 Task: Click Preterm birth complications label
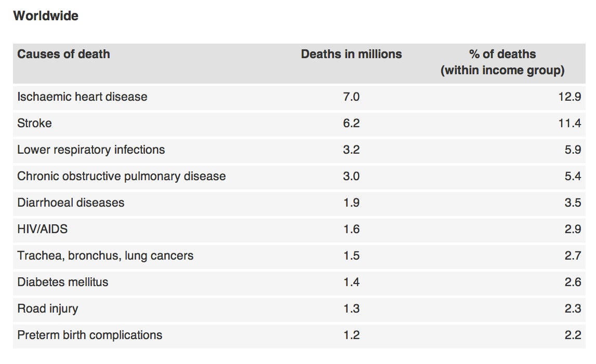click(90, 335)
